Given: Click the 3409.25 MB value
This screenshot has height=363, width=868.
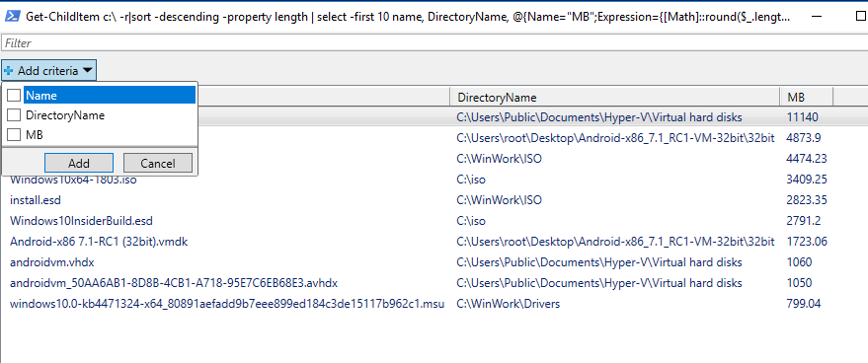Looking at the screenshot, I should (807, 180).
